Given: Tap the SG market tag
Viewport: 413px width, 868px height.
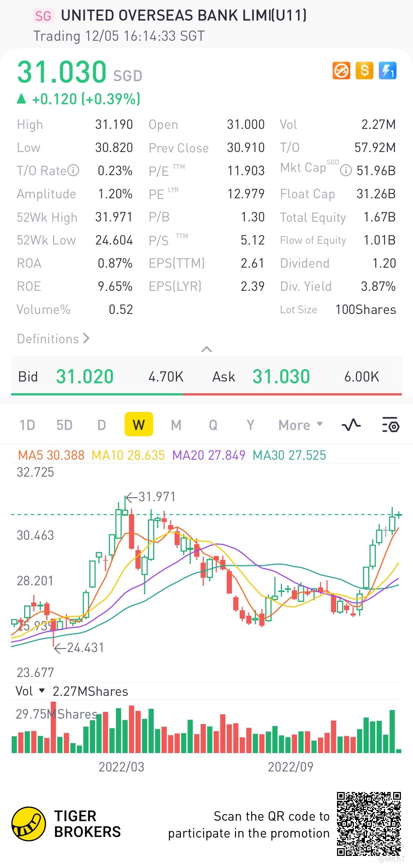Looking at the screenshot, I should pyautogui.click(x=43, y=16).
